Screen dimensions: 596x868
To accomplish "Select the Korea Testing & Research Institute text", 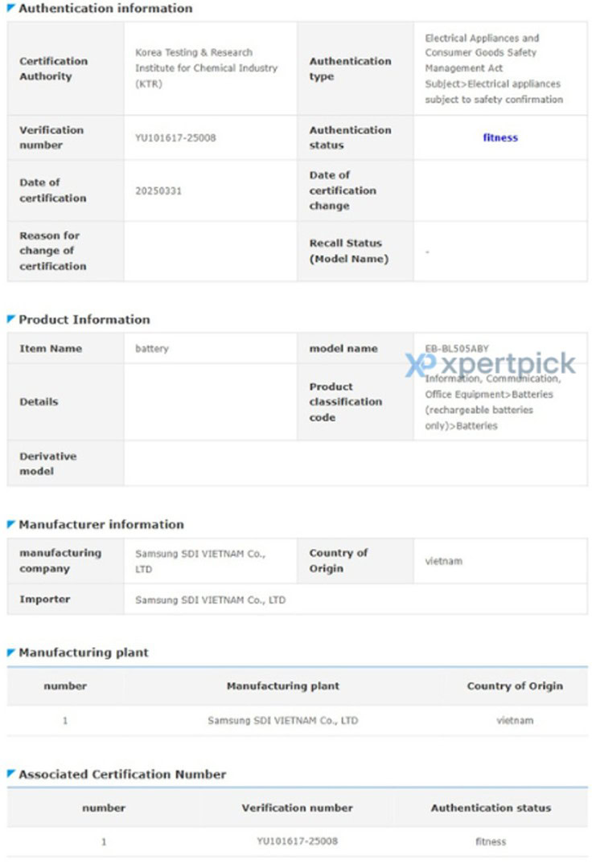I will click(206, 68).
